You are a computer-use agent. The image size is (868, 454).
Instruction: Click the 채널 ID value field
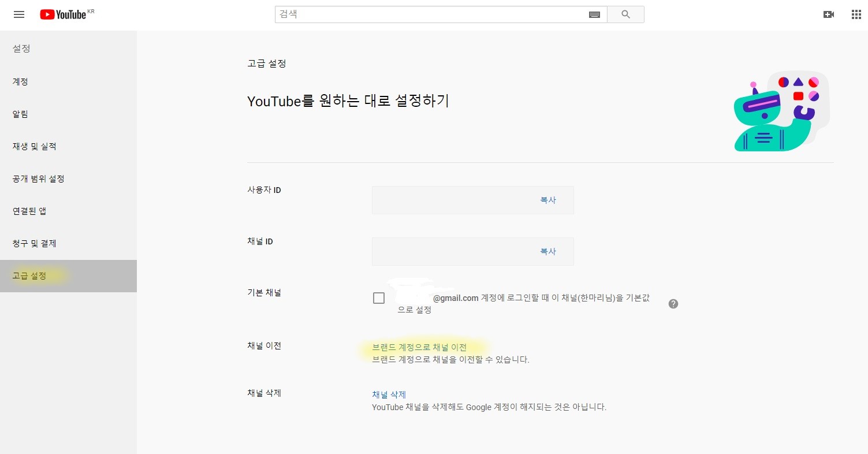(x=473, y=252)
